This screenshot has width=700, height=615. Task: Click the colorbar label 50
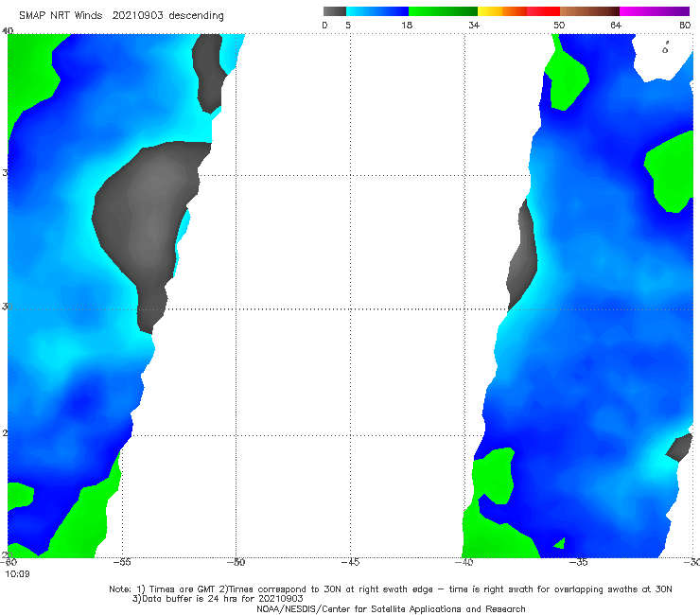pyautogui.click(x=559, y=26)
